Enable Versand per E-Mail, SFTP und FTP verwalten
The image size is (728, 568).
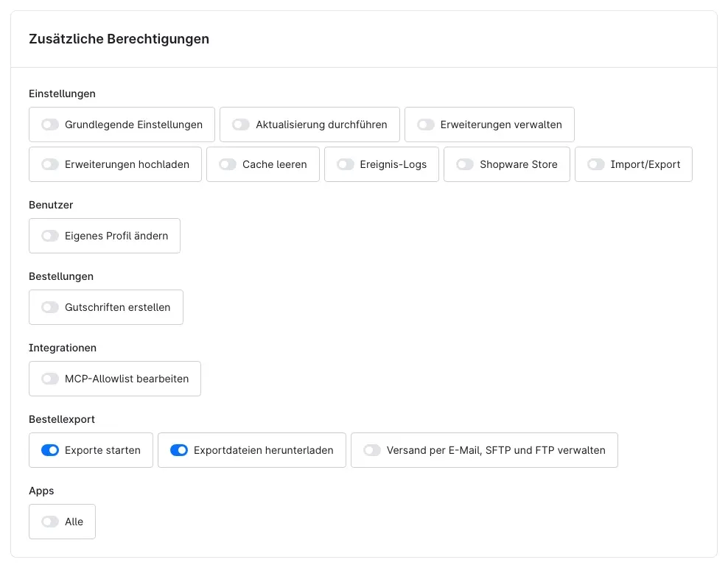click(x=372, y=450)
